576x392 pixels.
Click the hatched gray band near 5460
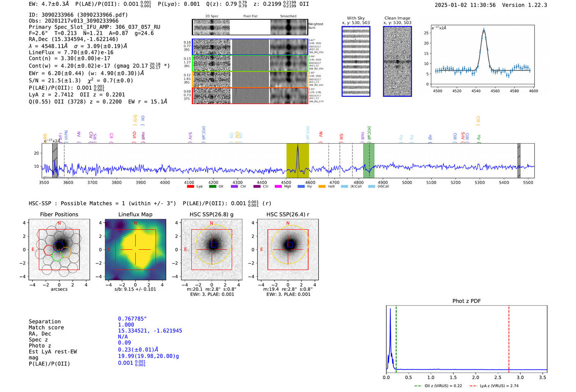coord(519,161)
